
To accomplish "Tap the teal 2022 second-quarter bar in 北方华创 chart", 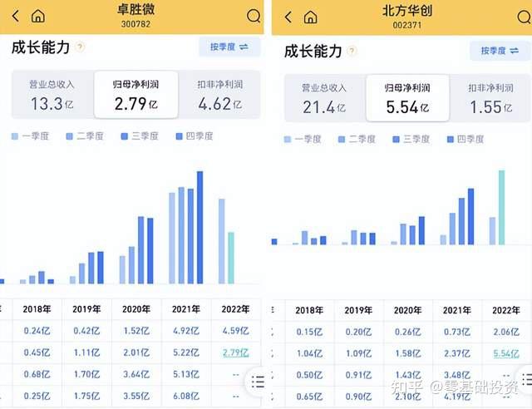I will (501, 207).
